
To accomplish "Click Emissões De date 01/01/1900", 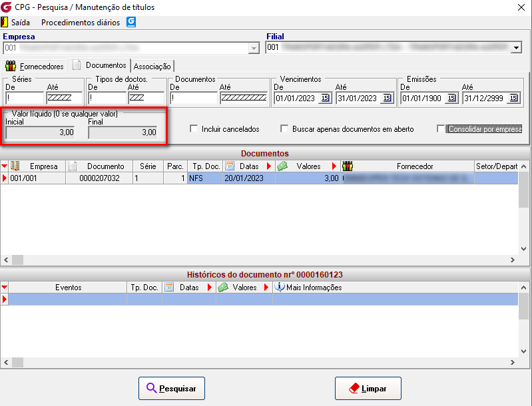I will coord(421,99).
